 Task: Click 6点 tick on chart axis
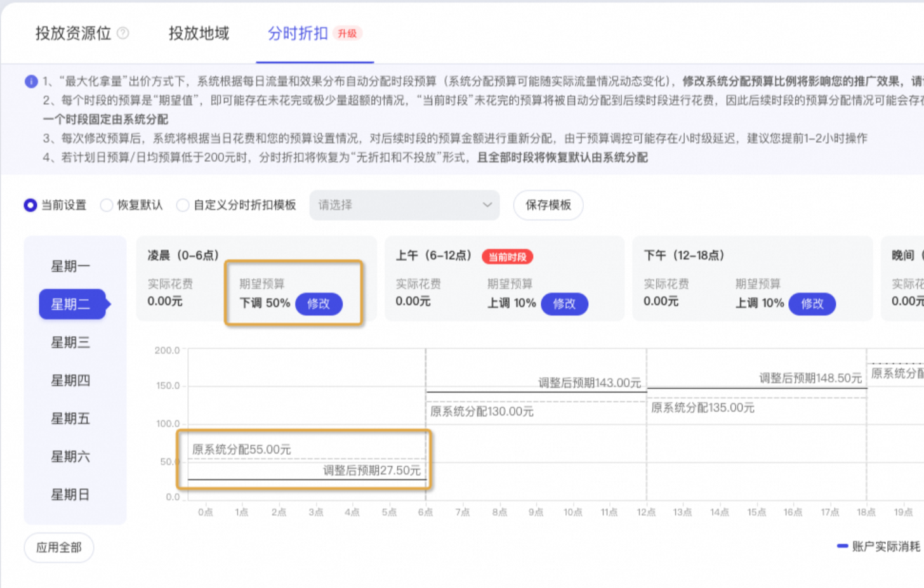425,512
